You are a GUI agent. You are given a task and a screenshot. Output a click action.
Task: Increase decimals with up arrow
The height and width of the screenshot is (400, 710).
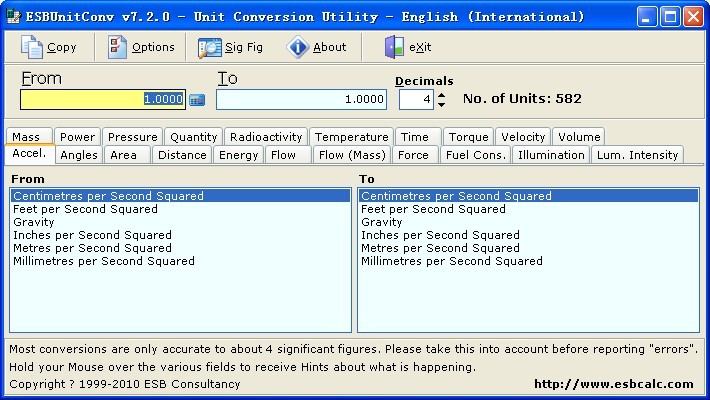(x=441, y=94)
